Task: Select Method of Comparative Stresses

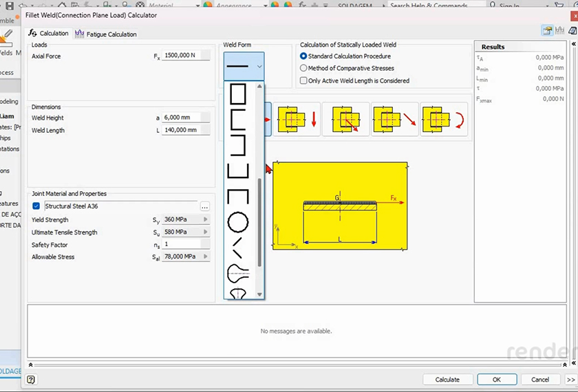Action: 303,68
